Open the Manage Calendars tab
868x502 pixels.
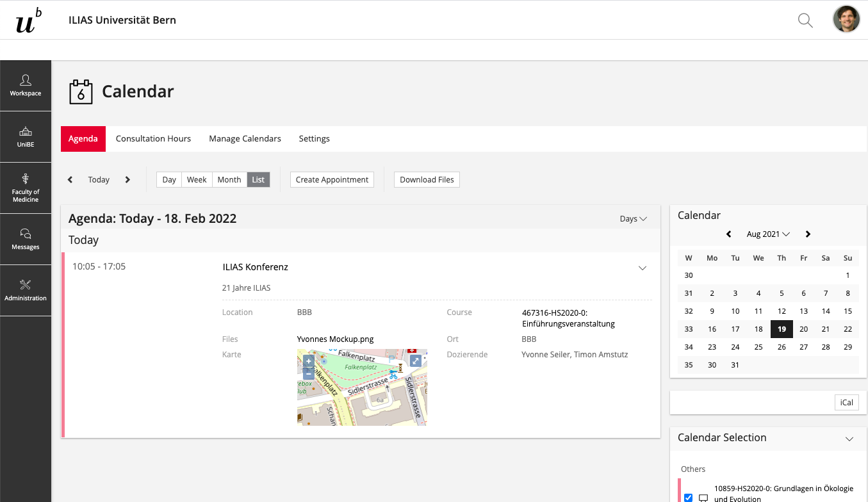tap(245, 139)
